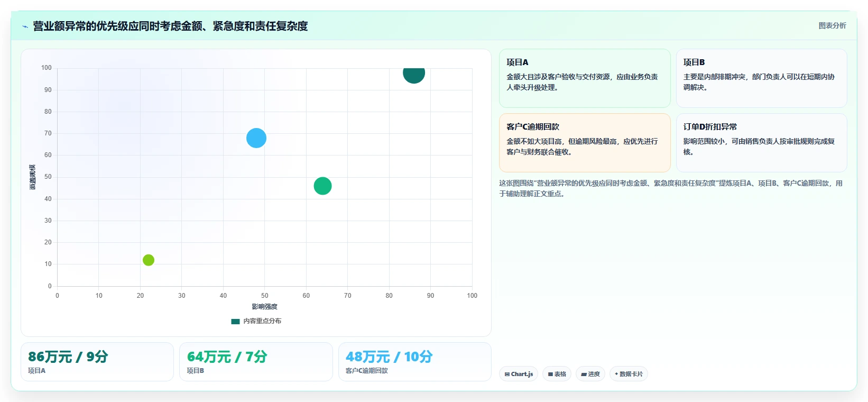Click the 表格 tag chip
This screenshot has width=868, height=402.
click(x=557, y=374)
